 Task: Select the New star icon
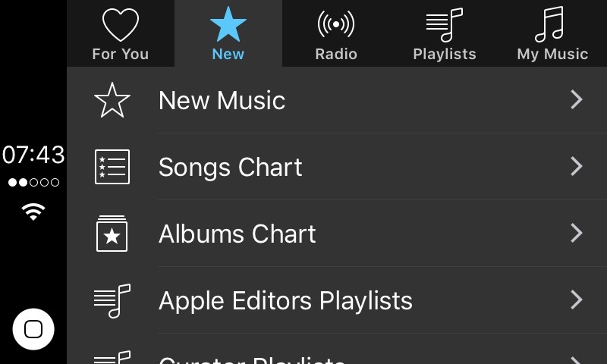tap(228, 24)
